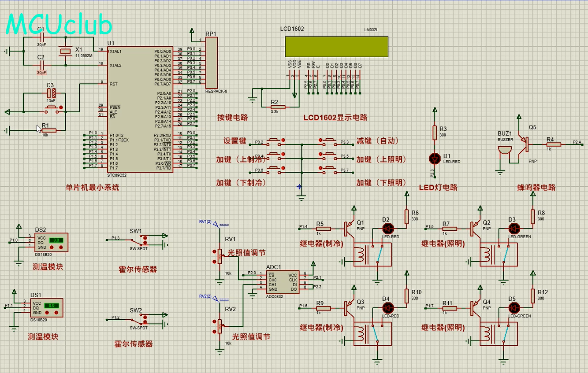
Task: Toggle the SW1 SPDT Hall sensor switch
Action: pos(140,240)
